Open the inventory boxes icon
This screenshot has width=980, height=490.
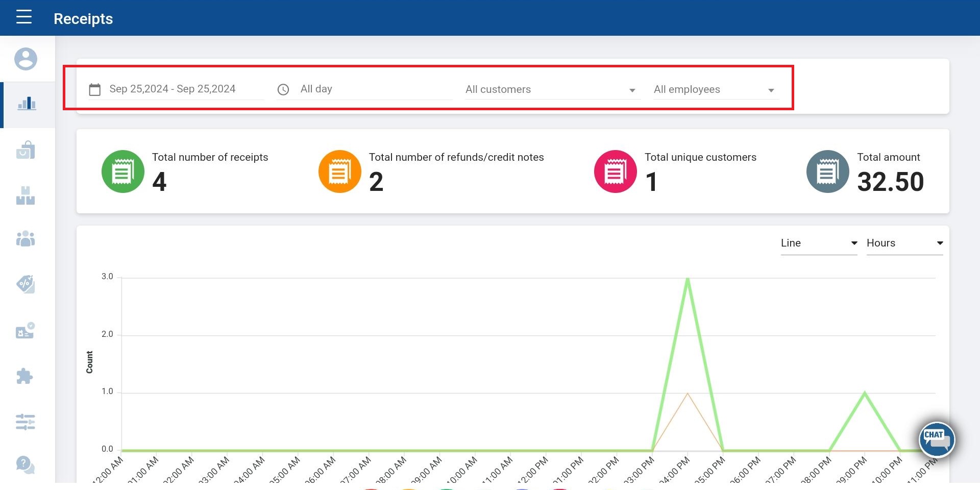[x=26, y=195]
